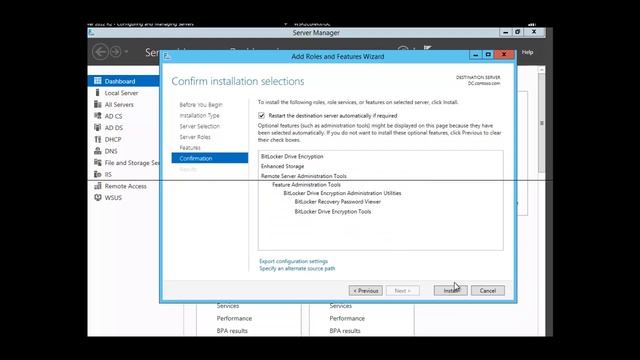The width and height of the screenshot is (640, 360).
Task: Click the File and Storage Services icon
Action: tap(98, 162)
